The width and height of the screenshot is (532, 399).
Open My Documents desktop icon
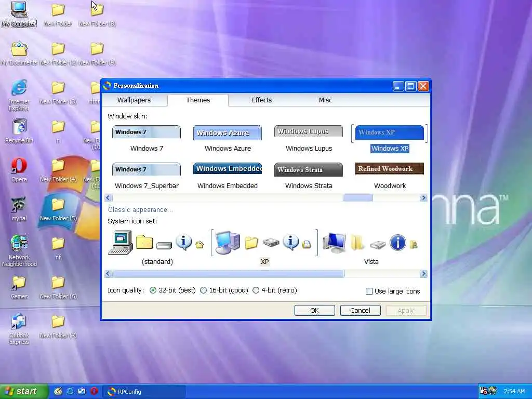point(19,54)
